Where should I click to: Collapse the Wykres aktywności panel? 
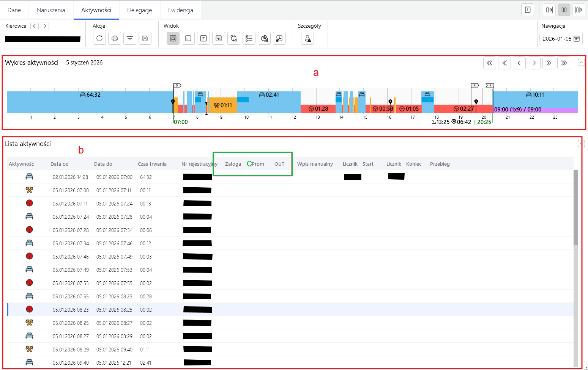pyautogui.click(x=581, y=63)
